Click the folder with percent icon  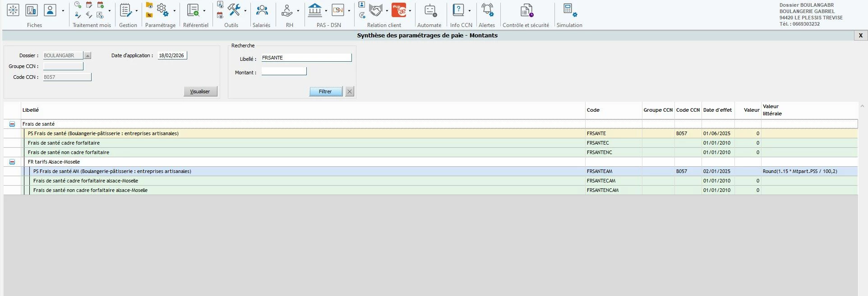(x=149, y=15)
